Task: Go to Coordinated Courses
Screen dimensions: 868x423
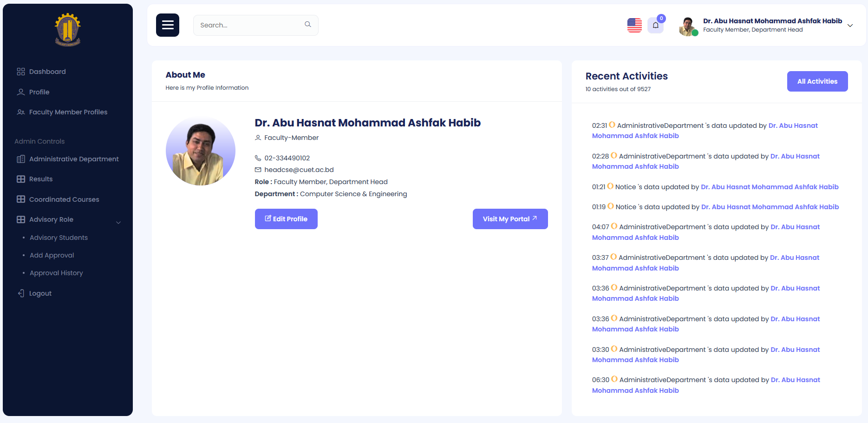Action: pyautogui.click(x=64, y=199)
